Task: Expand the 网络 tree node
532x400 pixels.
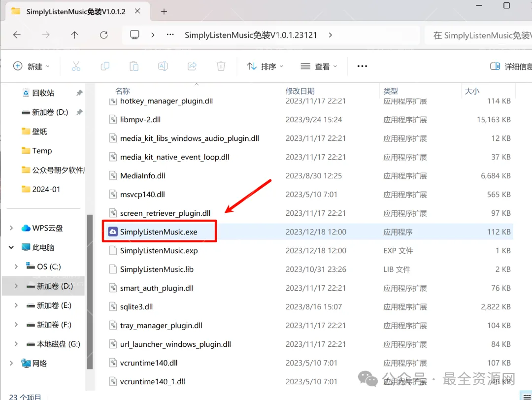Action: point(11,364)
